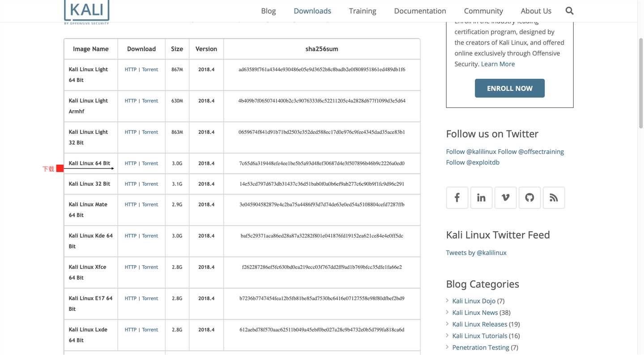Click the 3.1G size cell

coord(177,184)
